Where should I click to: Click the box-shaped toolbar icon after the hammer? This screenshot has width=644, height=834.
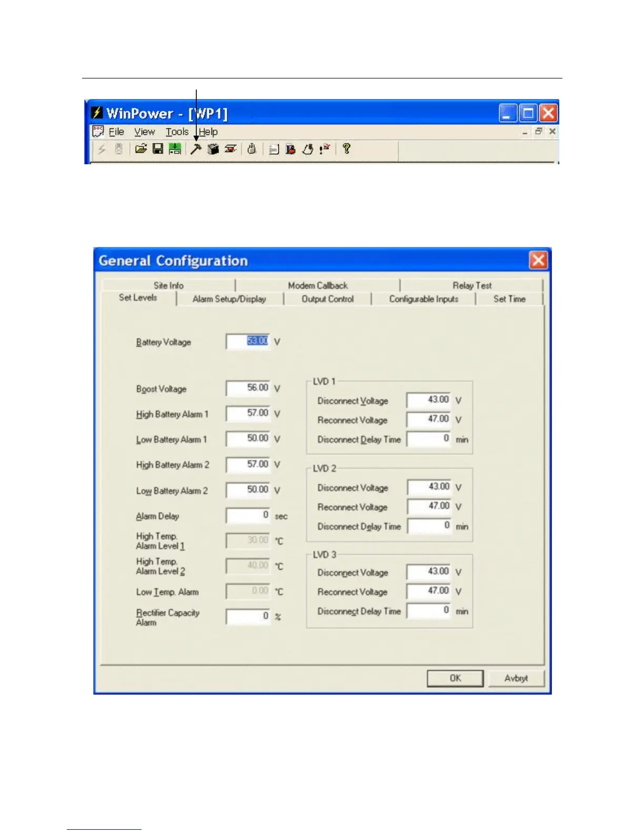pos(213,149)
